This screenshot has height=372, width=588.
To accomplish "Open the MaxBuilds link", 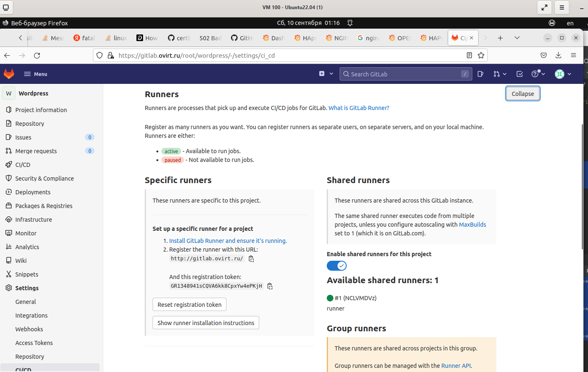I will pos(472,225).
